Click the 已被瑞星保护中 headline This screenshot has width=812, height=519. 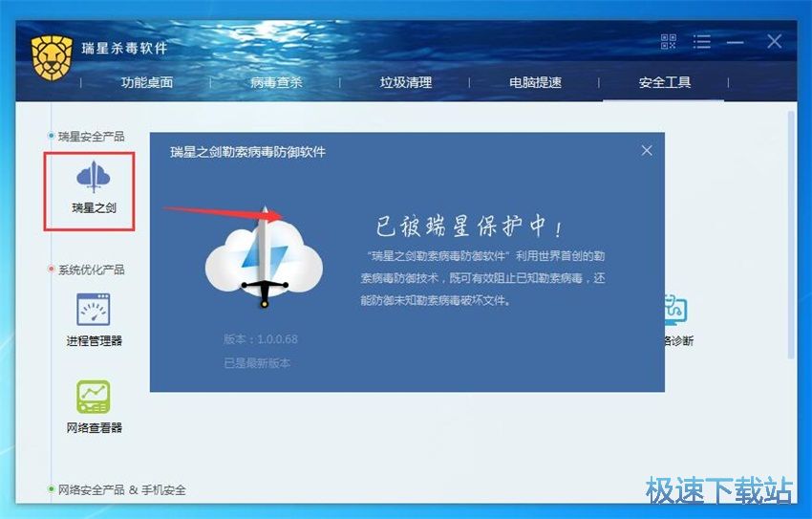[469, 227]
